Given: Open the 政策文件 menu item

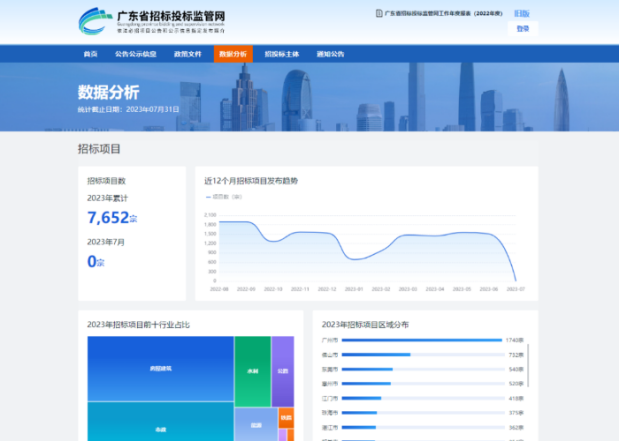Looking at the screenshot, I should pos(187,54).
